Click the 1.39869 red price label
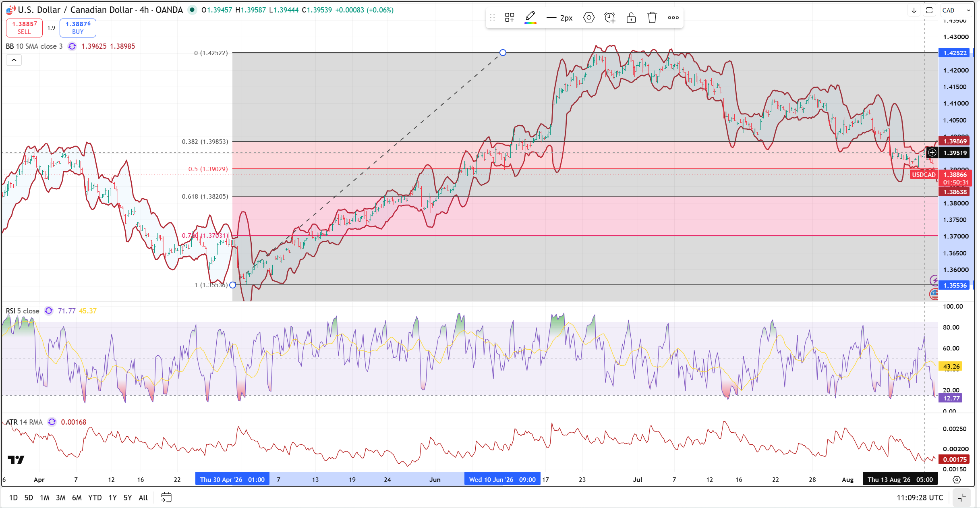Image resolution: width=980 pixels, height=508 pixels. (955, 141)
